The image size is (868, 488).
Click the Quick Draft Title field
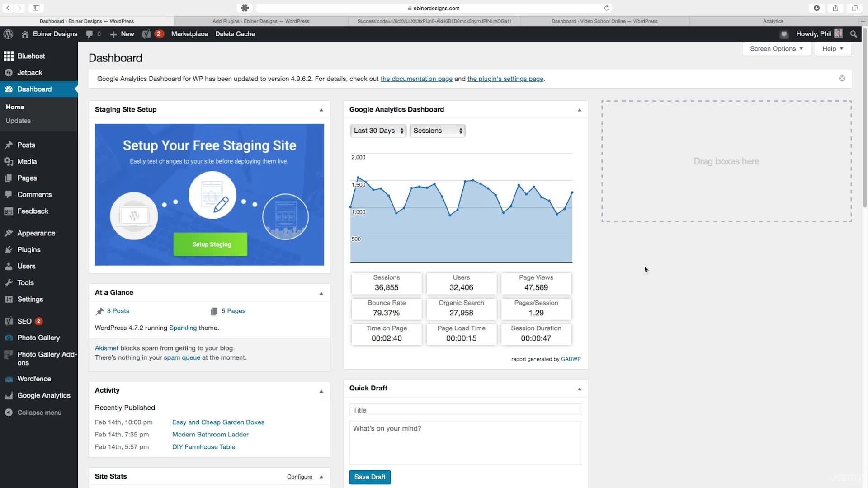point(466,410)
